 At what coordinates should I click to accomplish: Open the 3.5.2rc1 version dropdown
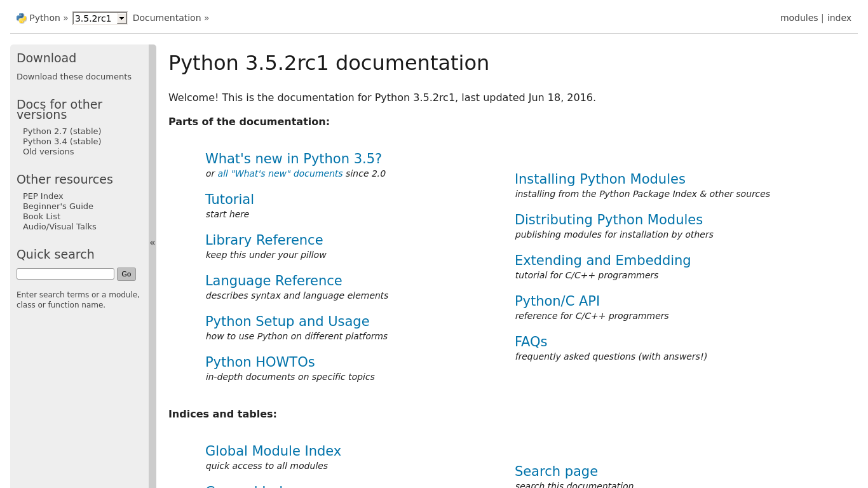tap(100, 18)
